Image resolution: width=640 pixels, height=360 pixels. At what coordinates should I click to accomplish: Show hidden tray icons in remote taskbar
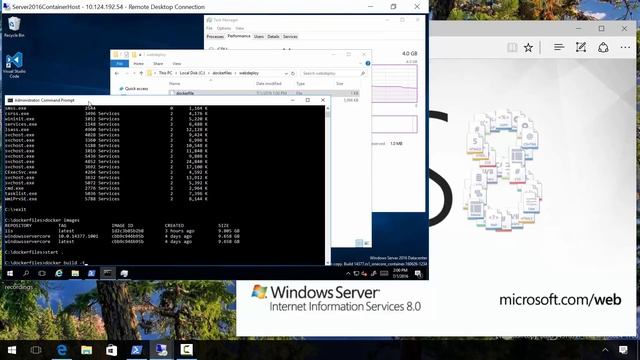click(348, 274)
